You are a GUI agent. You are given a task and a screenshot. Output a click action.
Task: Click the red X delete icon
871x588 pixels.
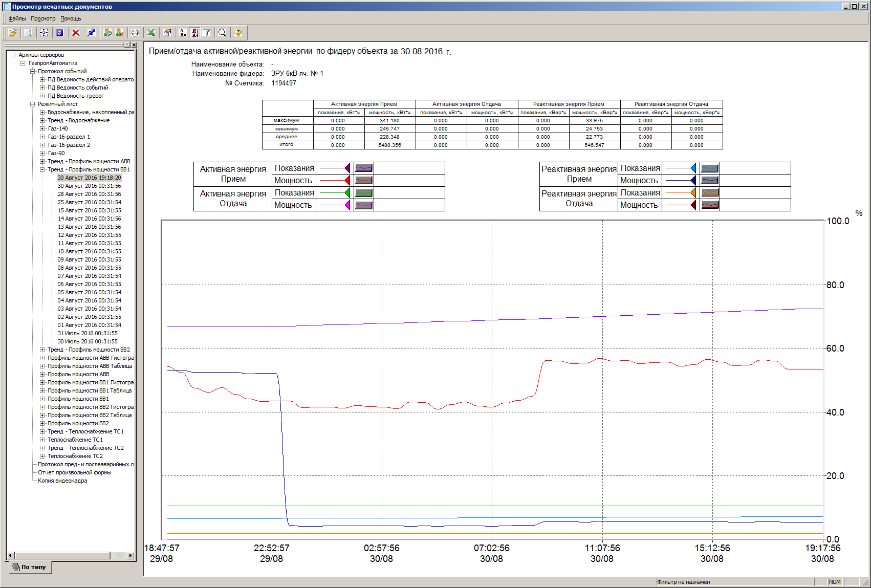(x=76, y=33)
